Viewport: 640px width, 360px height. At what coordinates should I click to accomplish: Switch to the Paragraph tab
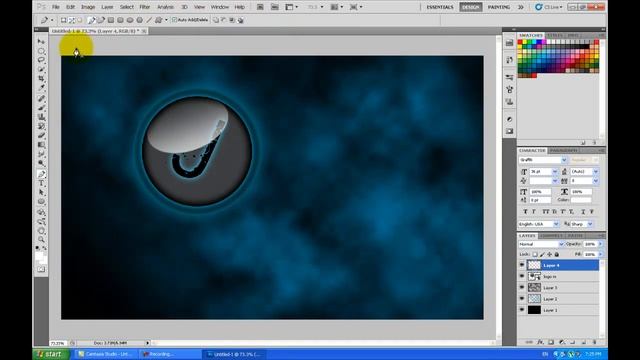click(x=563, y=151)
